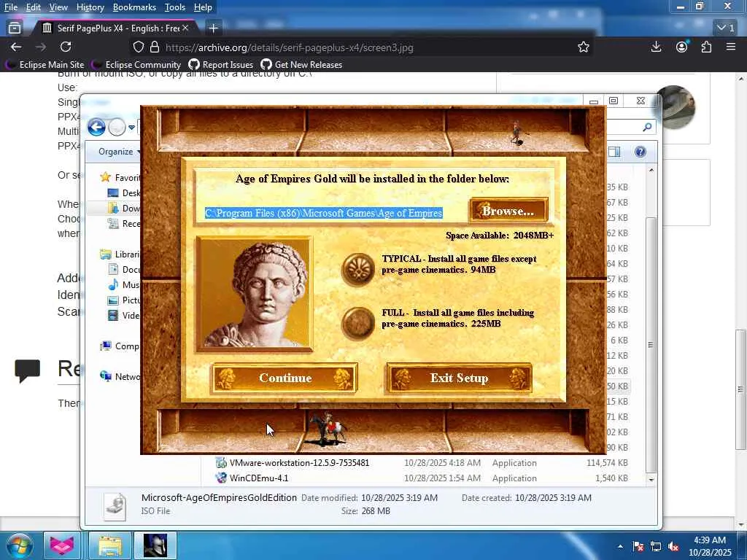Open Report Issues bookmark
The width and height of the screenshot is (747, 560).
pyautogui.click(x=220, y=65)
